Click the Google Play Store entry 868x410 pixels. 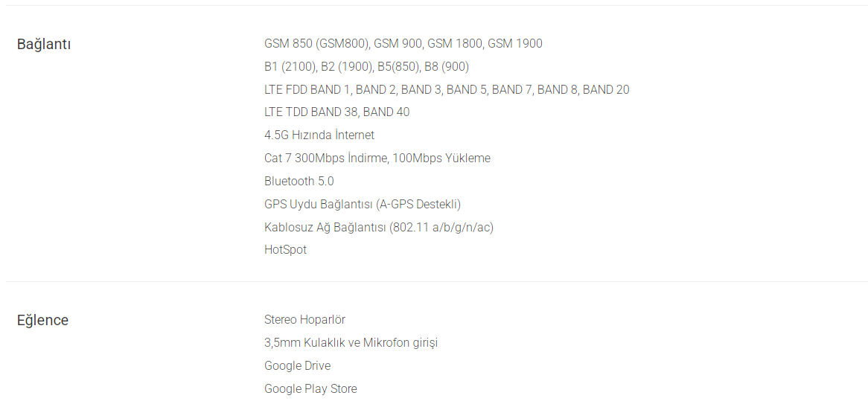(x=310, y=389)
